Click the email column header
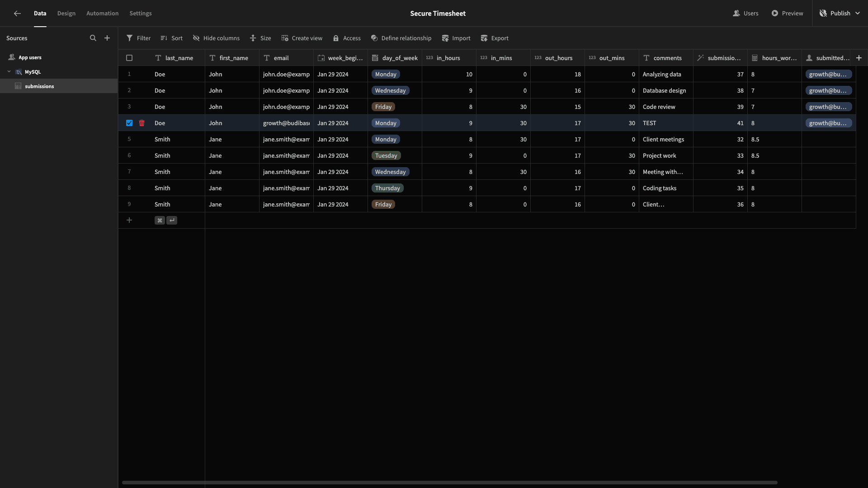This screenshot has width=868, height=488. click(x=286, y=58)
